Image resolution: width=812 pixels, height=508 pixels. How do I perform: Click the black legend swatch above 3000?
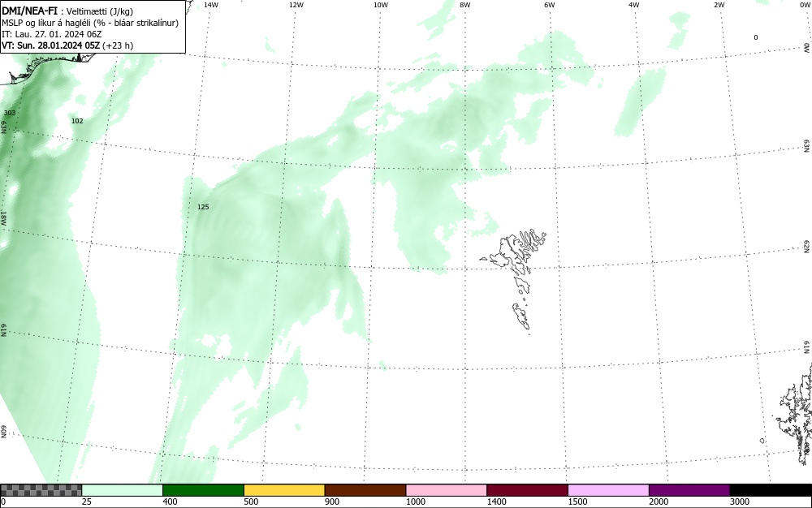pyautogui.click(x=771, y=490)
